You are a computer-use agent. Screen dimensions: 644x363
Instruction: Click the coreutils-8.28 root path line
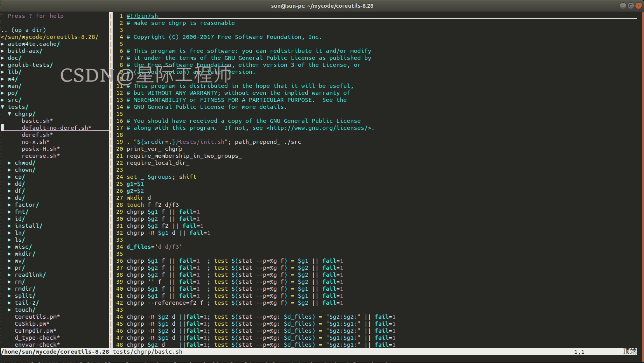coord(49,37)
